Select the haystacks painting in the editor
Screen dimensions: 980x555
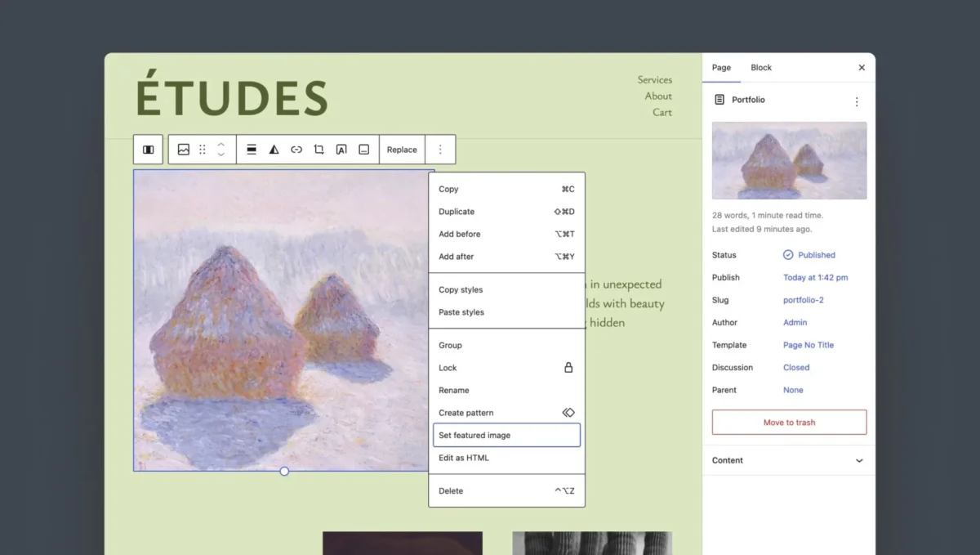click(x=284, y=320)
